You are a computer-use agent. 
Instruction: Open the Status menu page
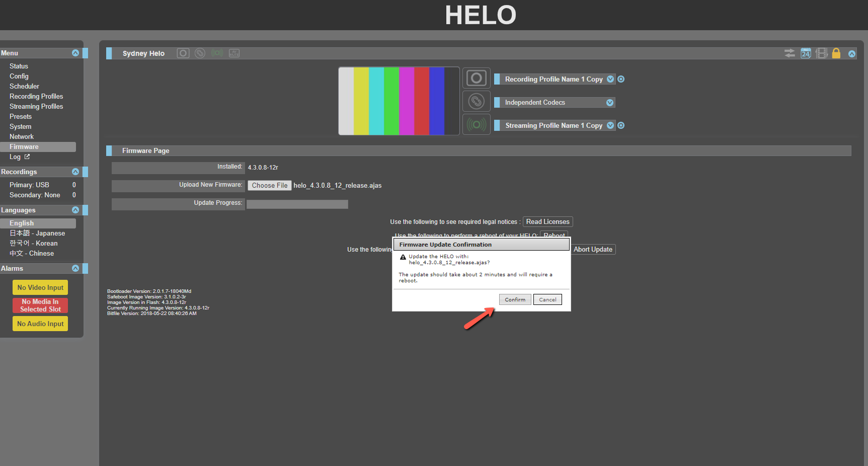click(x=19, y=66)
